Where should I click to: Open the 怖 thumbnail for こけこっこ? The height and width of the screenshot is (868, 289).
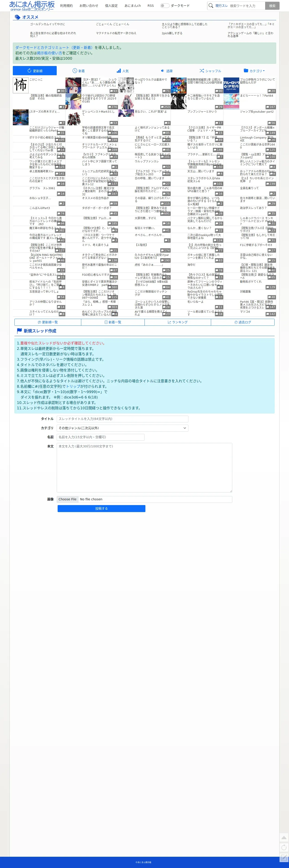point(20,85)
